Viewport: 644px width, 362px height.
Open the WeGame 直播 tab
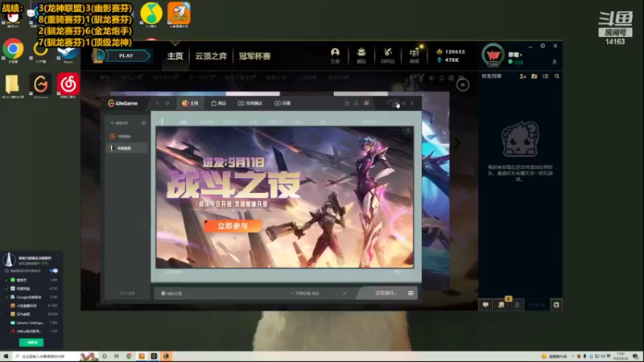tap(283, 104)
